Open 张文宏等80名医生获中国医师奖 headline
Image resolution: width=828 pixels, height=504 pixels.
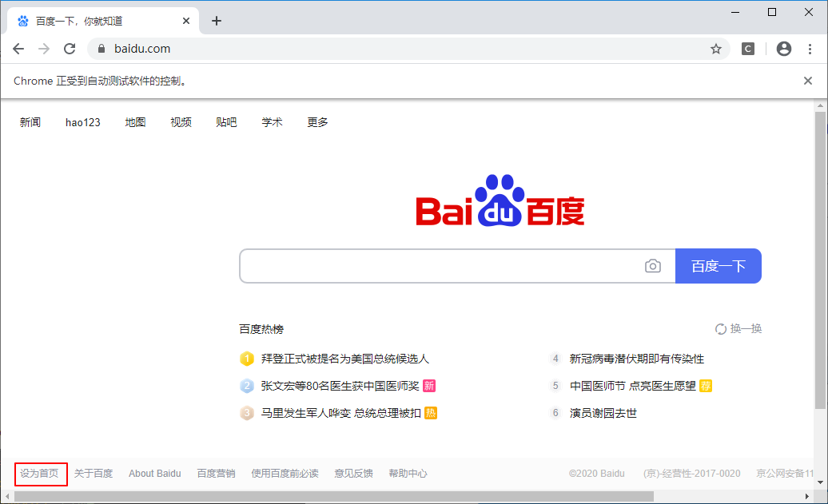pos(340,386)
